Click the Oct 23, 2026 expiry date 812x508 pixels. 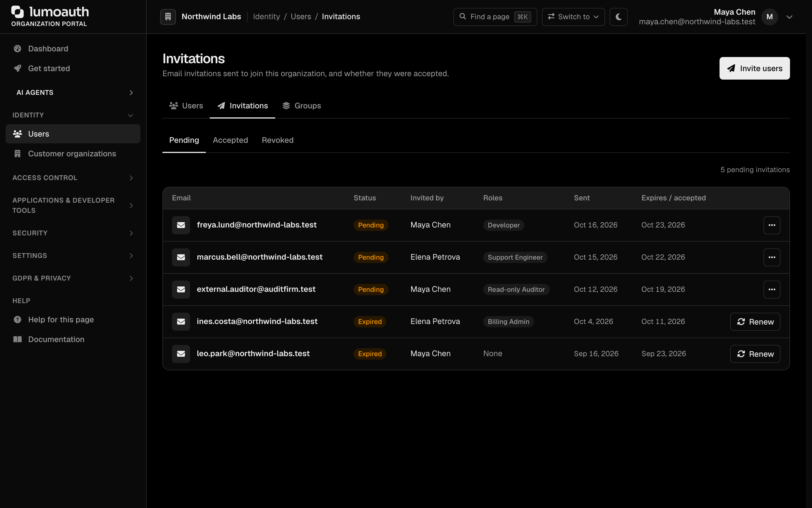(x=663, y=225)
